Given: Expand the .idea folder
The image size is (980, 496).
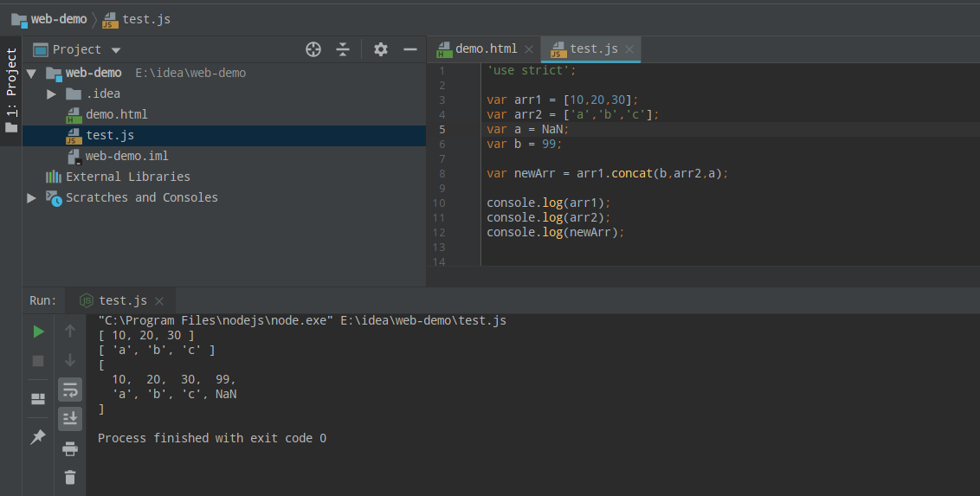Looking at the screenshot, I should [51, 93].
